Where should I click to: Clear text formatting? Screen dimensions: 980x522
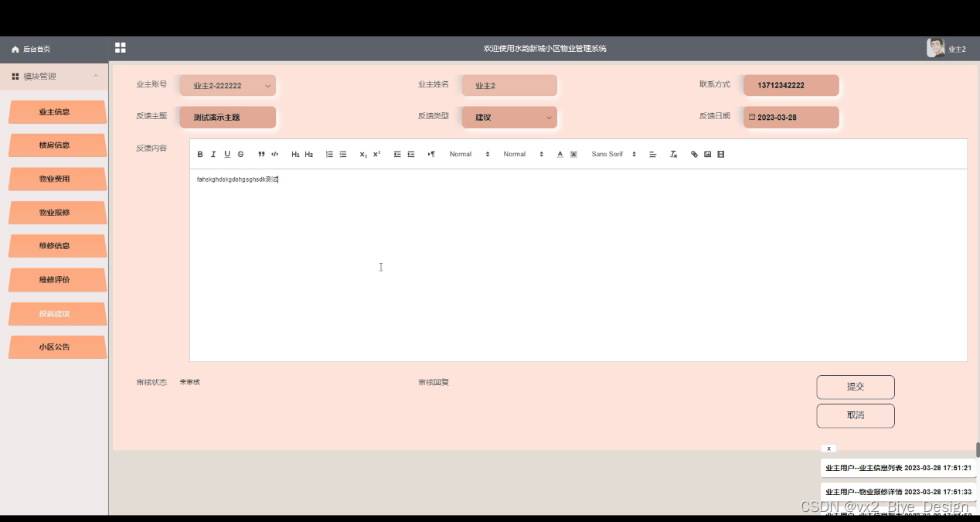click(673, 155)
